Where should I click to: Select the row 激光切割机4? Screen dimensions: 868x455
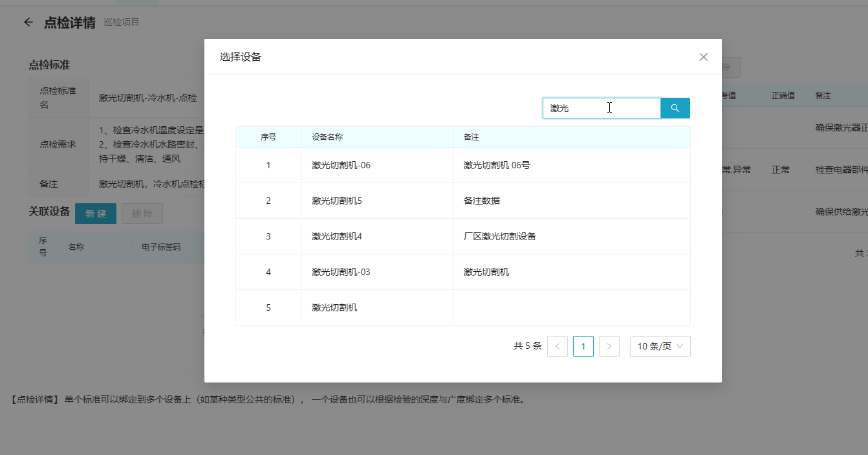(x=463, y=236)
